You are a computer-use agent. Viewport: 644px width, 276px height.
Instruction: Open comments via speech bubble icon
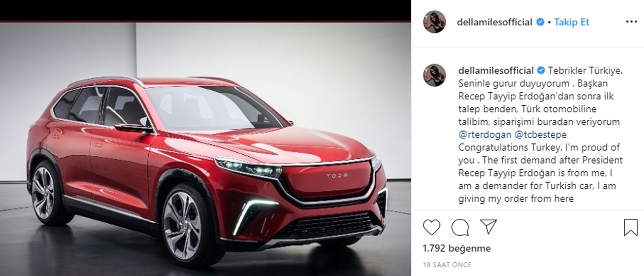460,228
